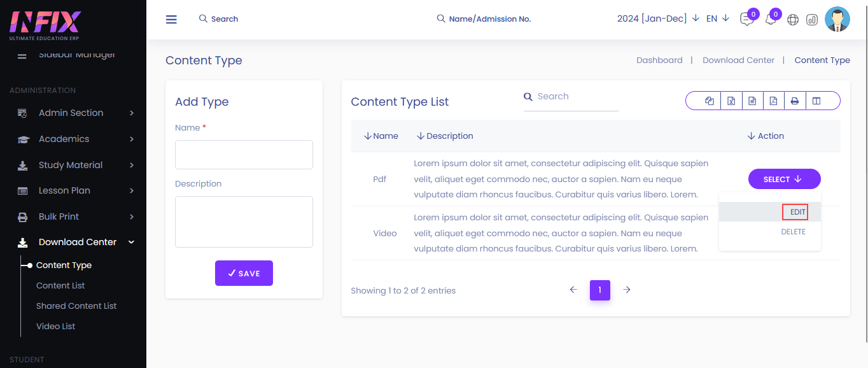Click the top-left Search magnifier icon
The height and width of the screenshot is (368, 868).
[203, 19]
